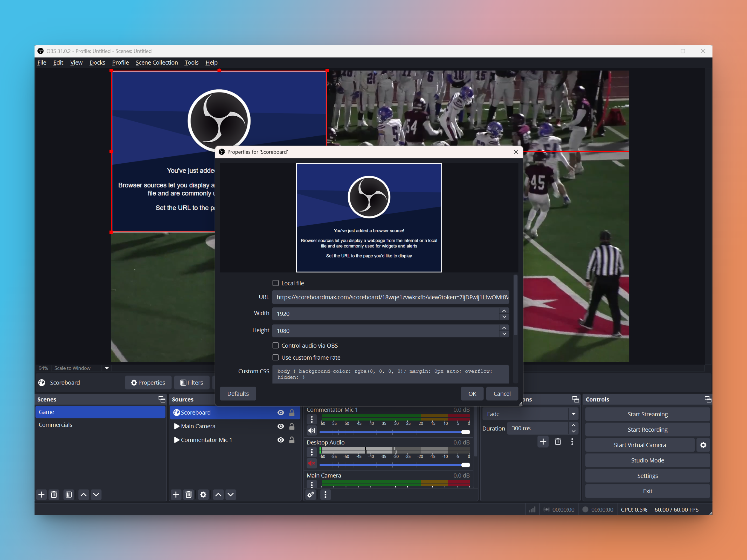The image size is (747, 560).
Task: Pop out the Controls dock icon
Action: [708, 399]
